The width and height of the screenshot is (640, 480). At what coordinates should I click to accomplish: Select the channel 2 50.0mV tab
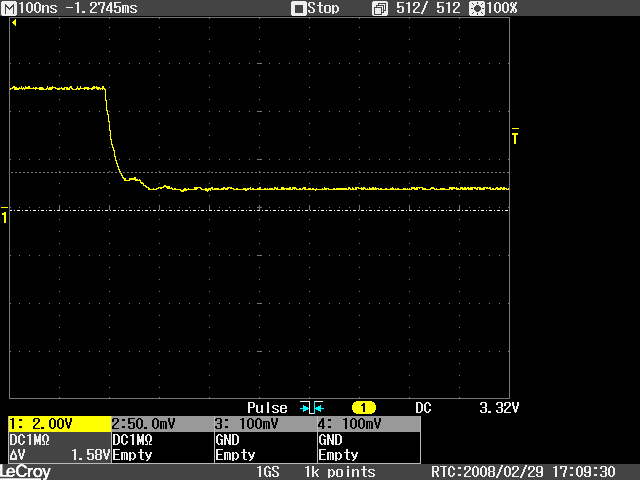160,424
